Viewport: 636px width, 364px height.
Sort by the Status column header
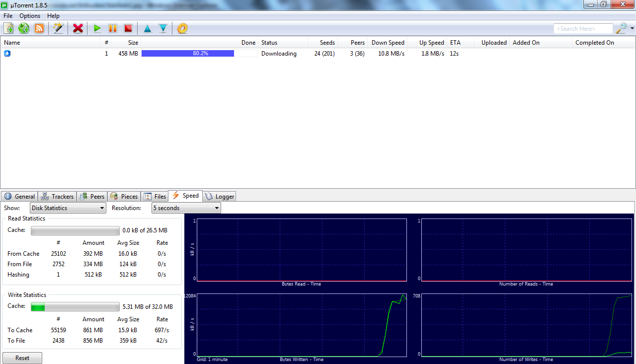[283, 43]
